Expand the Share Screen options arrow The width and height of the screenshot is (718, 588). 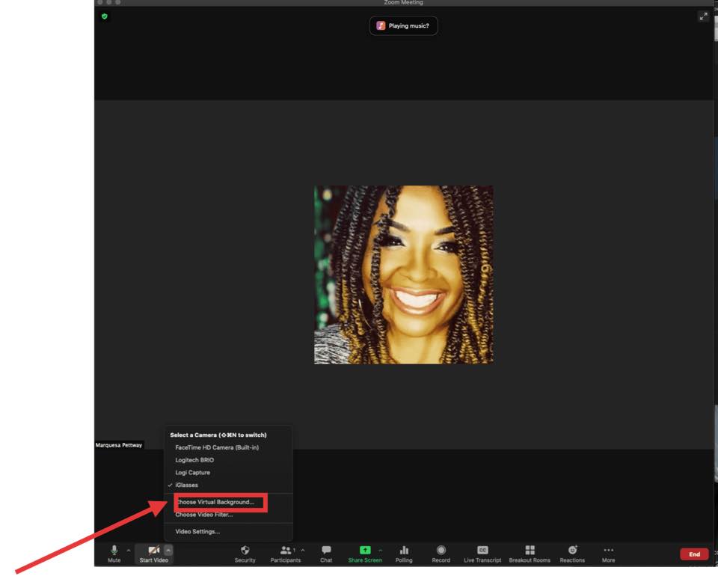(x=380, y=551)
